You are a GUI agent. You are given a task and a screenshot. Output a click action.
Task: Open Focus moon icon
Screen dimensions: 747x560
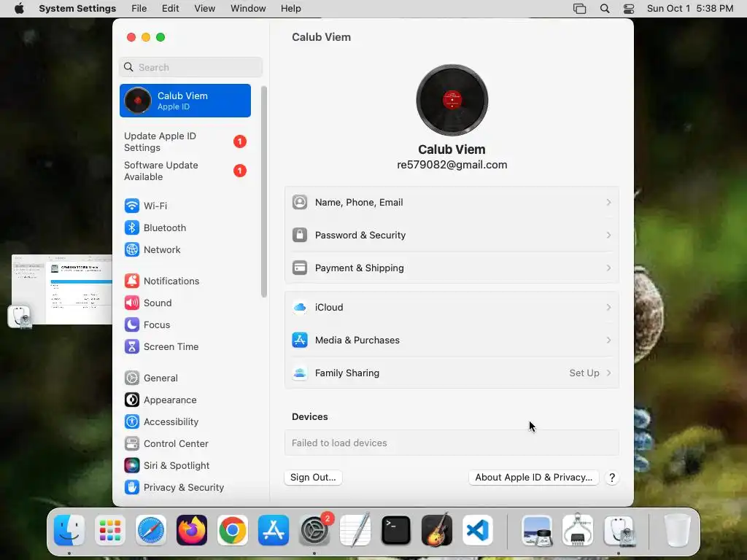pyautogui.click(x=132, y=324)
